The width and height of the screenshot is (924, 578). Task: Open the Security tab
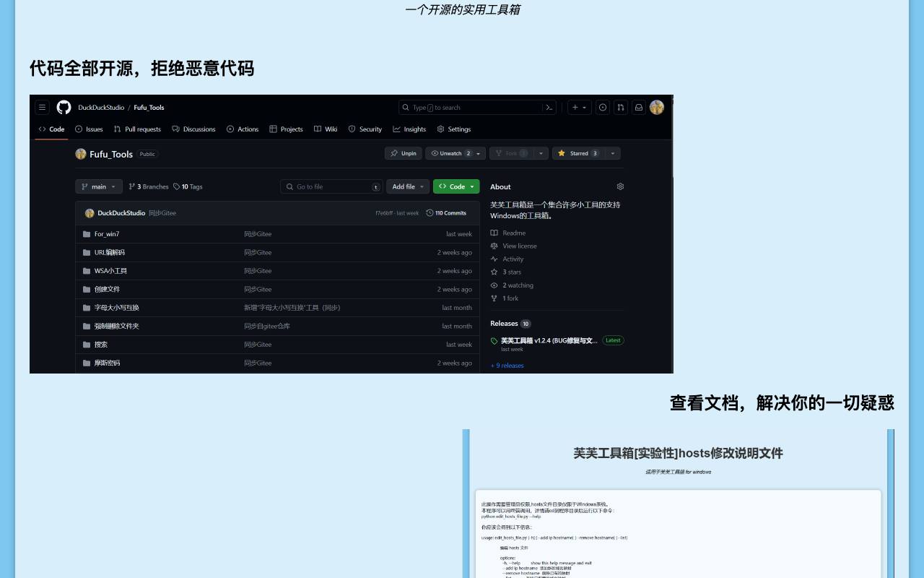pos(365,129)
